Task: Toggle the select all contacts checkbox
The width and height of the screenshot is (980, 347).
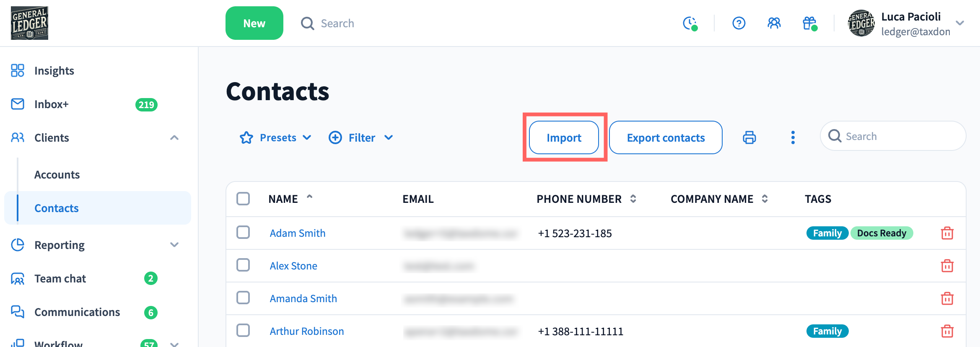Action: point(243,199)
